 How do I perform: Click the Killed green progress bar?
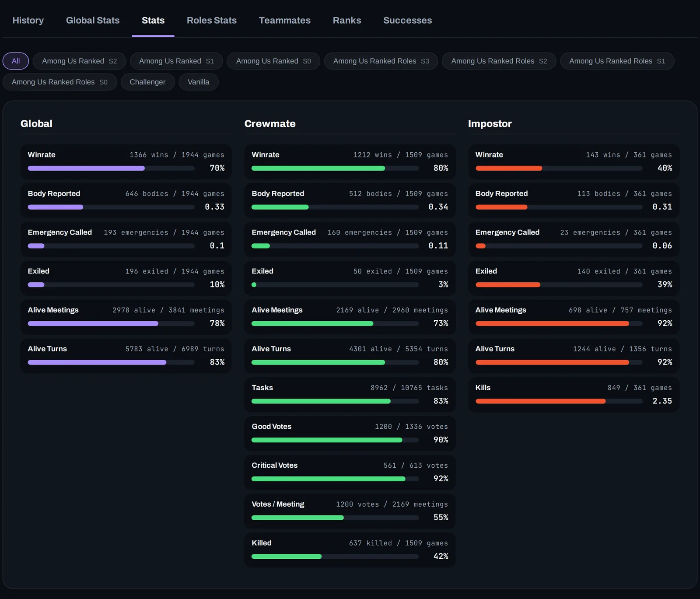tap(287, 557)
